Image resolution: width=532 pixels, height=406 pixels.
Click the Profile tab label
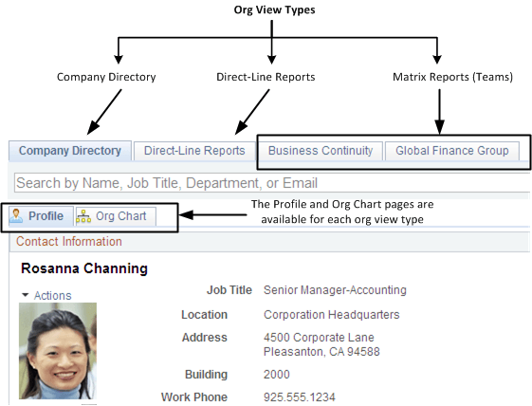[46, 216]
